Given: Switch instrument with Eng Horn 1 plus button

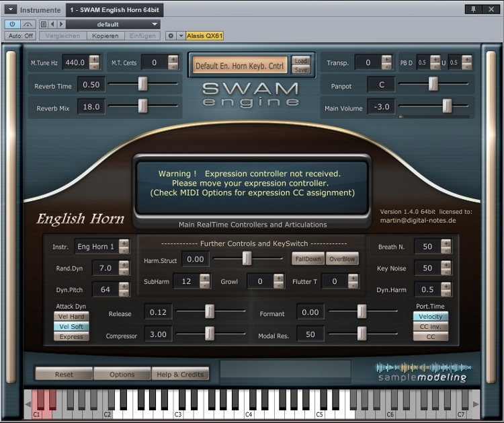Looking at the screenshot, I should coord(124,243).
